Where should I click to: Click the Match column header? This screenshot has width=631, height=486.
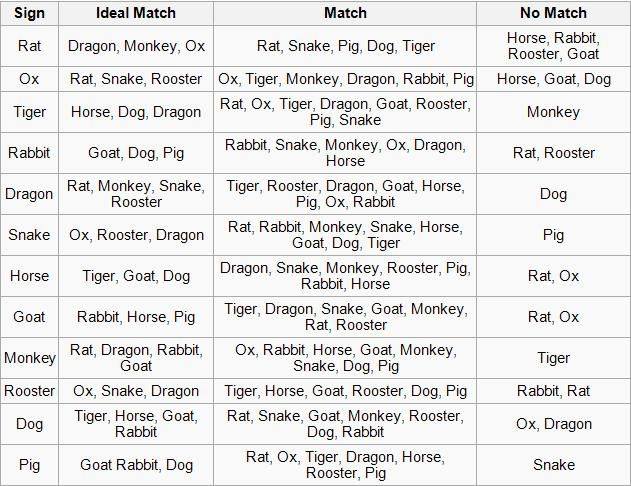pyautogui.click(x=345, y=13)
